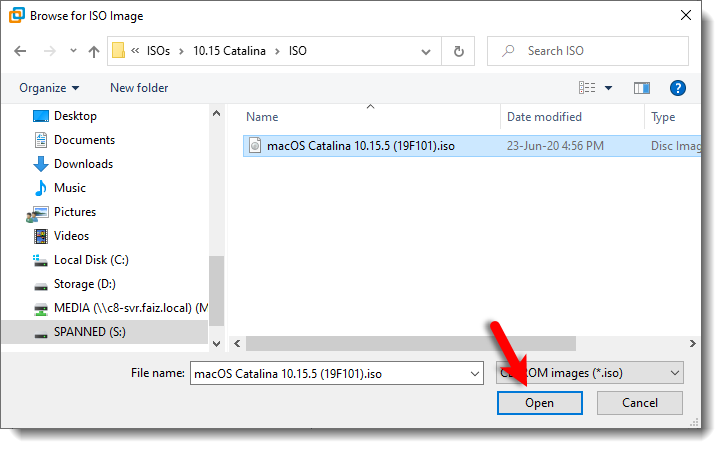This screenshot has width=724, height=451.
Task: Go up one folder level
Action: (94, 51)
